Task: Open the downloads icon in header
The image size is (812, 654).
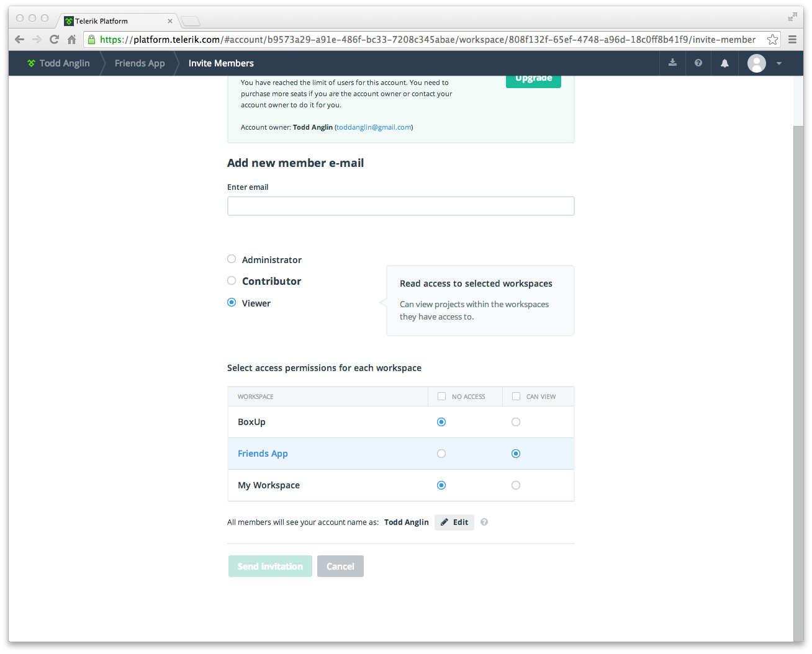Action: 672,63
